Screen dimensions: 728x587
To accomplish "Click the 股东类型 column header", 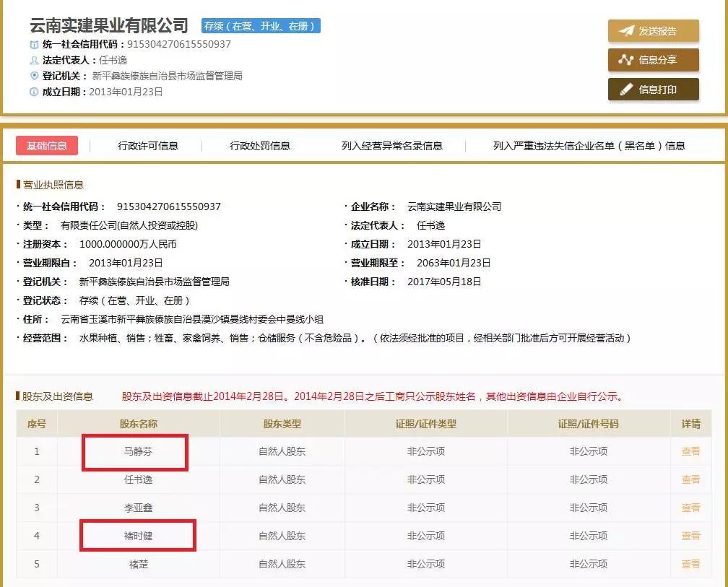I will click(x=282, y=424).
